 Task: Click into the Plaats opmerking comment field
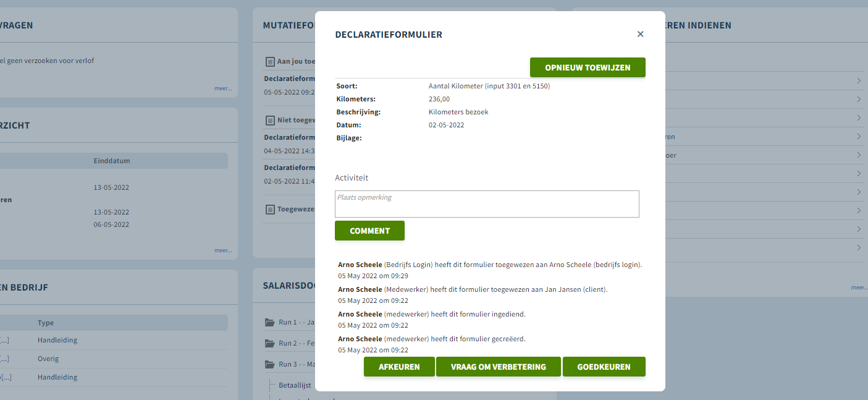click(x=487, y=204)
